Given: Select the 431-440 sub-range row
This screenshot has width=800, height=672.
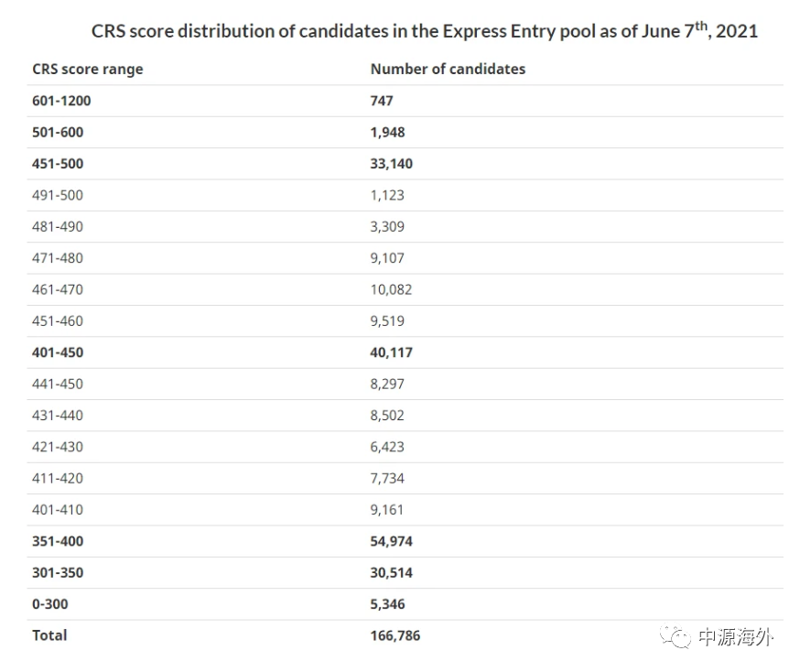Looking at the screenshot, I should click(58, 416).
